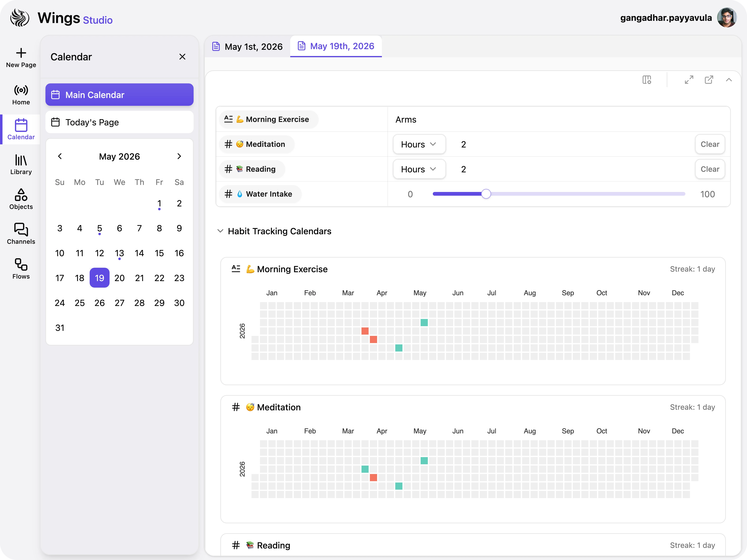Select May 24 in the calendar

60,303
